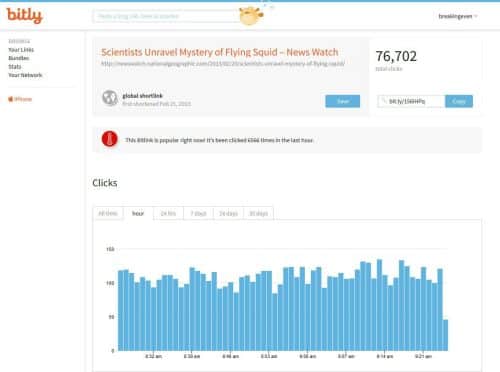This screenshot has width=500, height=372.
Task: Open Stats from the sidebar
Action: [x=15, y=67]
